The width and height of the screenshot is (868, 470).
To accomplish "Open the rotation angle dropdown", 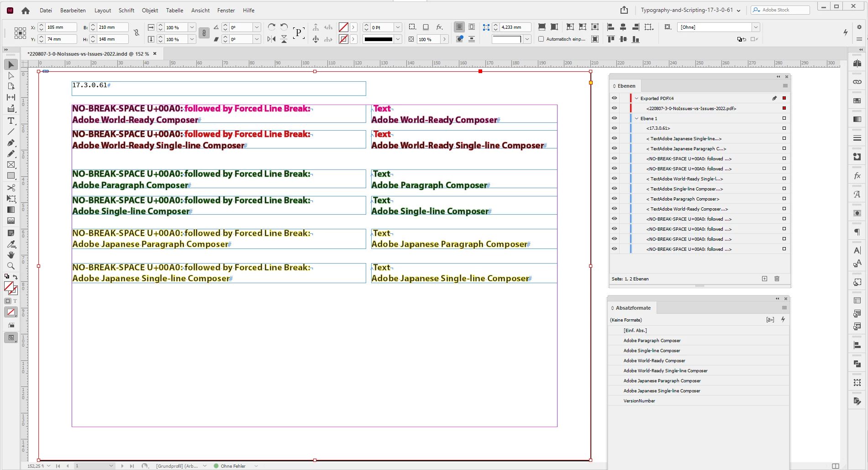I will [x=257, y=27].
